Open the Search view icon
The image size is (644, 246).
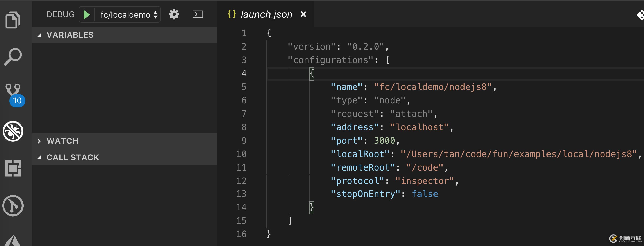[13, 57]
